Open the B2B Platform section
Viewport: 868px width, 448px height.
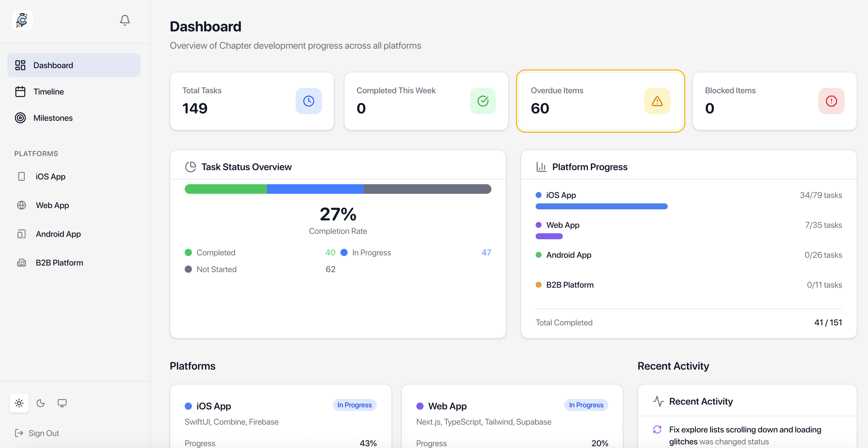pos(59,263)
